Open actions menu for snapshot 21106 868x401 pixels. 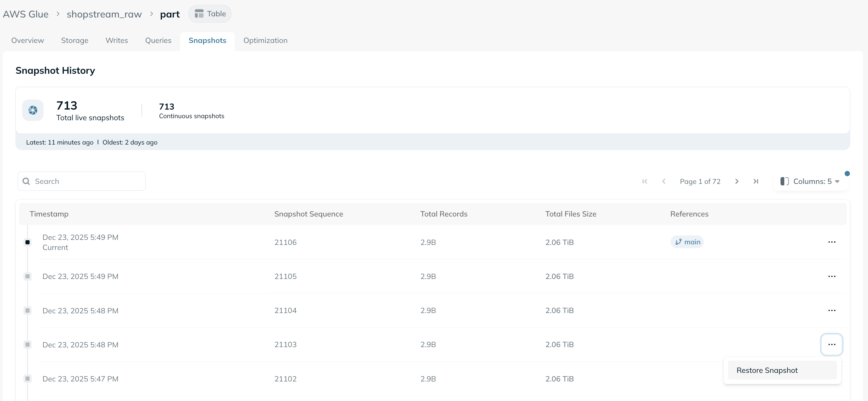[831, 242]
